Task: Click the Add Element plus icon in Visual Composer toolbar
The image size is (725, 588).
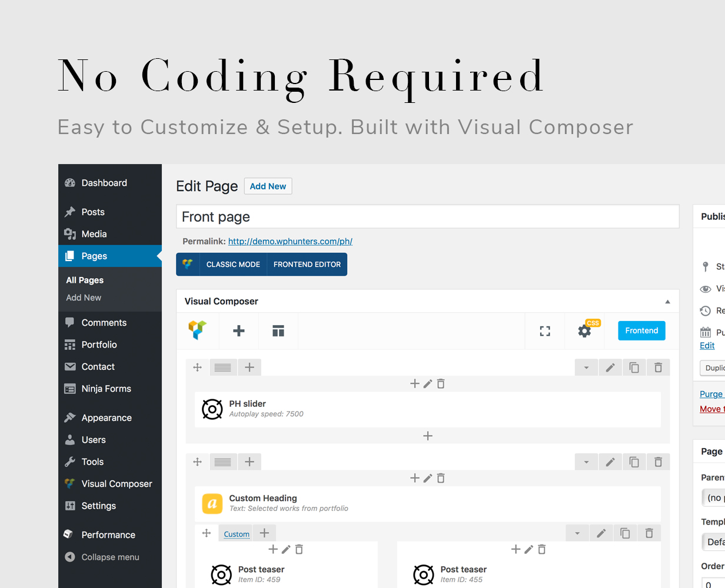Action: pos(239,331)
